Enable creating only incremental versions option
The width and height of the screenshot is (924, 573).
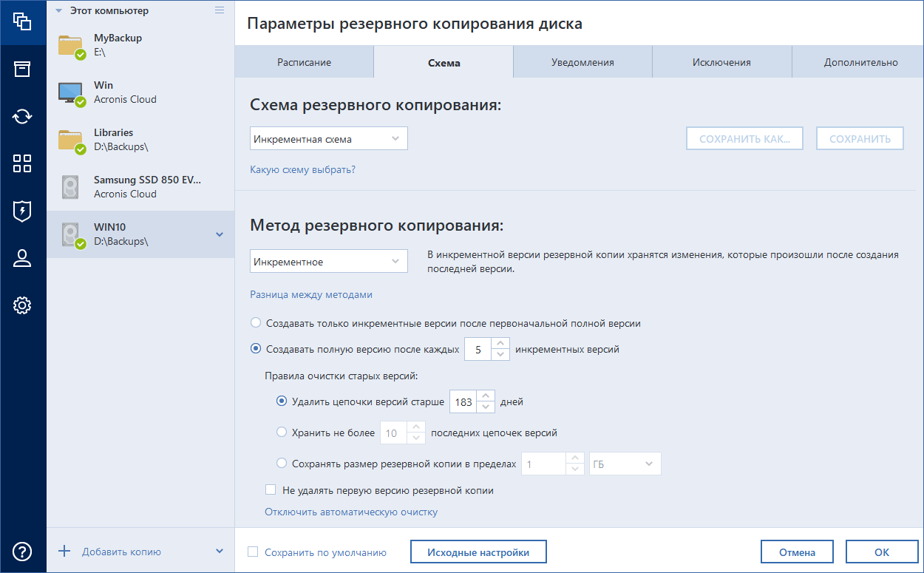255,322
